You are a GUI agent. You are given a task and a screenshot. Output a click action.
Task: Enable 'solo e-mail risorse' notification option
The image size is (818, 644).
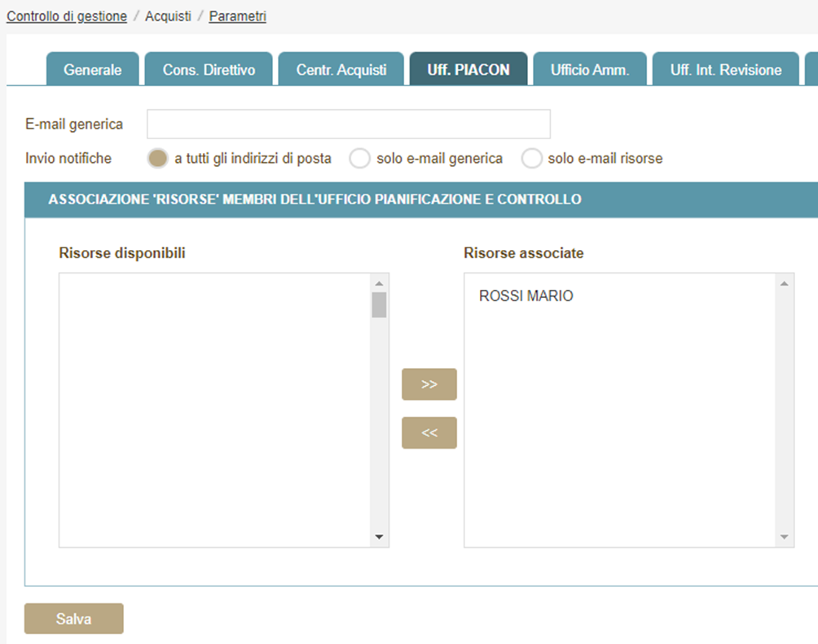coord(532,159)
